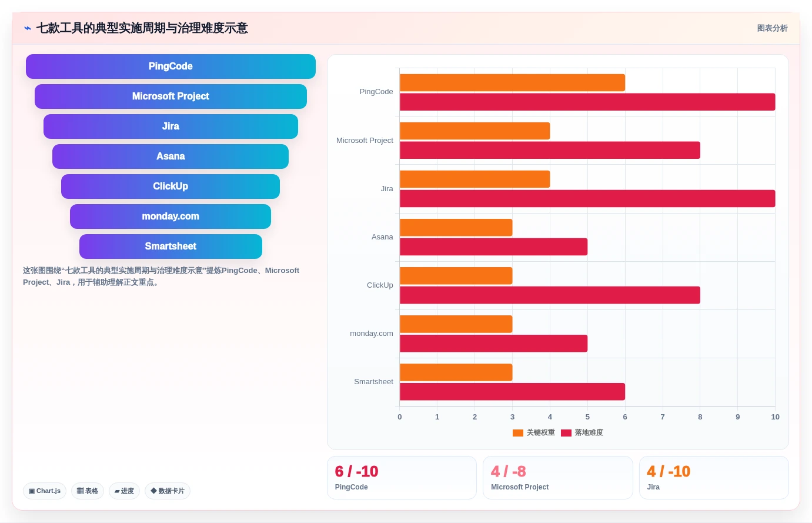Viewport: 812px width, 523px height.
Task: Select the Microsoft Project funnel bar
Action: point(171,96)
